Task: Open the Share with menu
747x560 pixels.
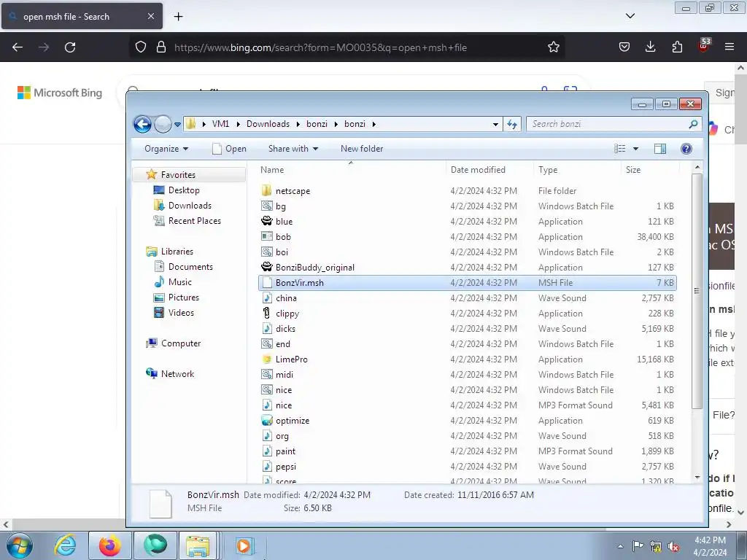Action: click(293, 149)
